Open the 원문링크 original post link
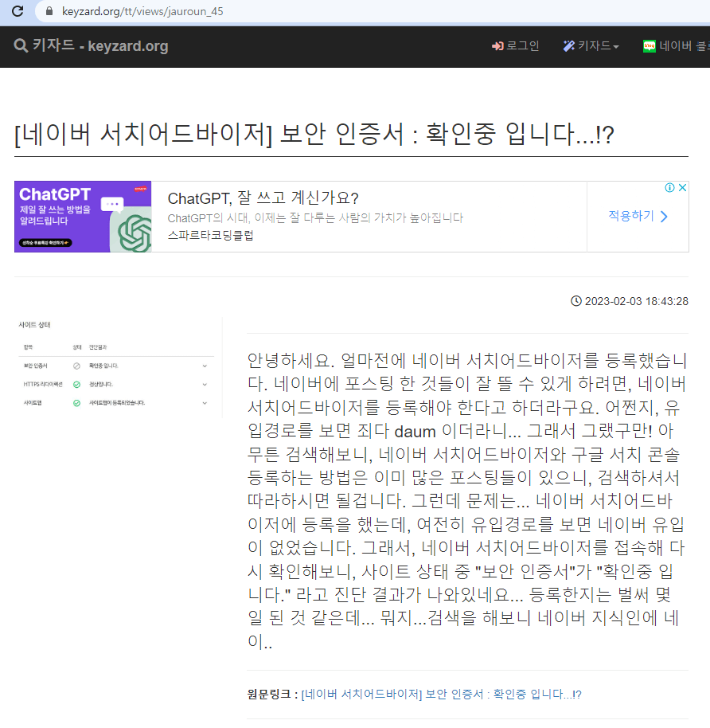710x728 pixels. [x=441, y=695]
